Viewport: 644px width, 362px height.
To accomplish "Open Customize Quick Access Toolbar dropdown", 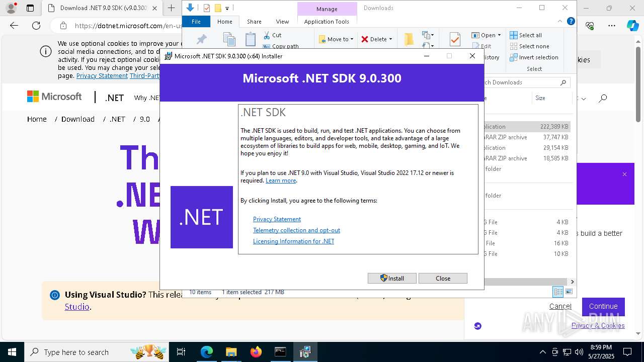I will (227, 8).
